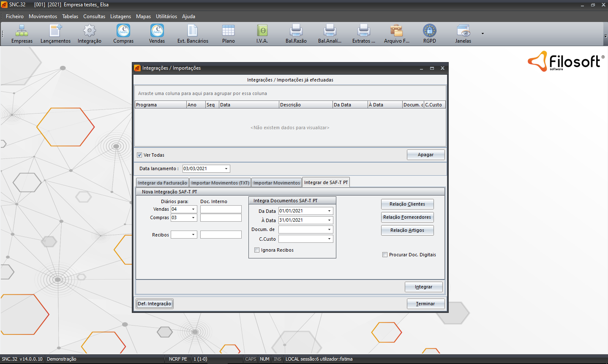Uncheck the Ver Todas checkbox
Viewport: 608px width, 364px height.
click(139, 155)
